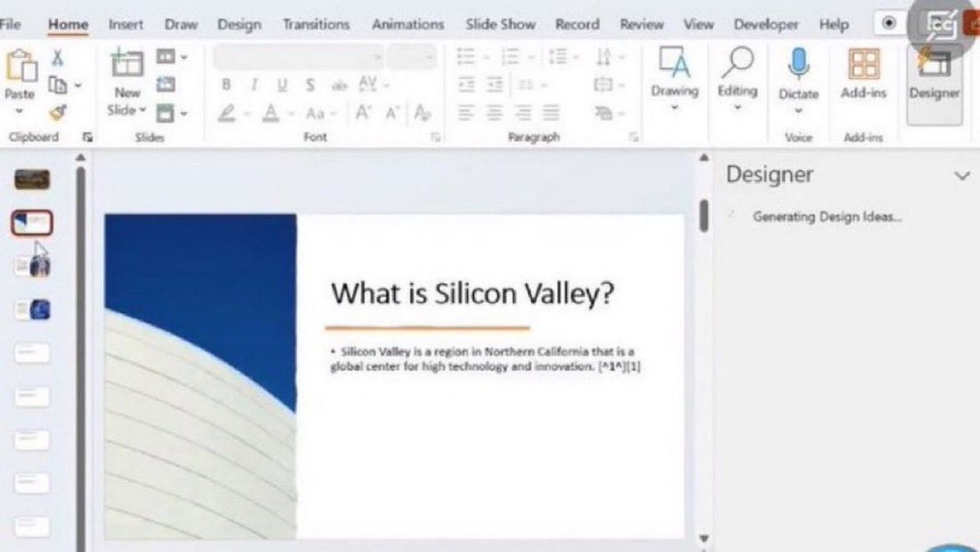Open the Section icon
Screen dimensions: 980x552
coord(166,113)
